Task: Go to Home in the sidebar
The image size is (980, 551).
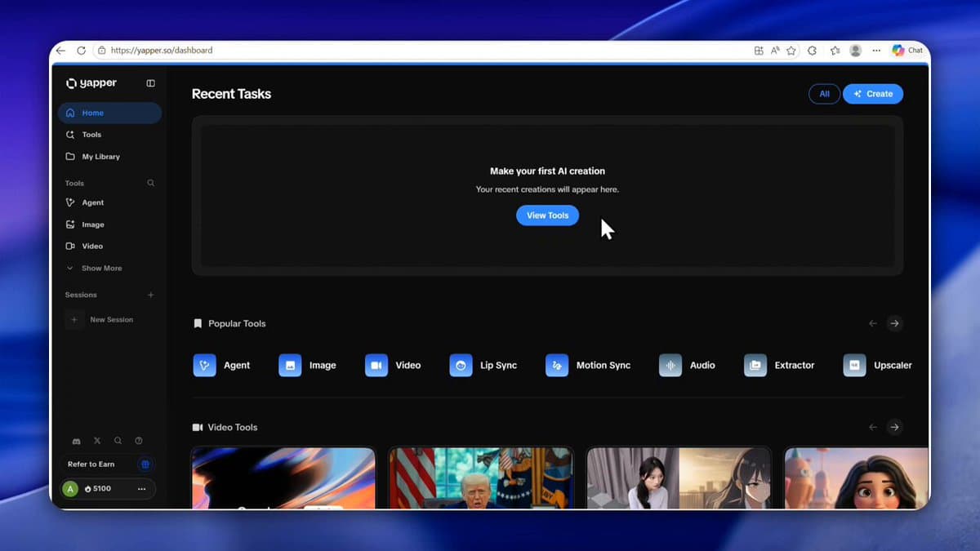Action: [109, 113]
